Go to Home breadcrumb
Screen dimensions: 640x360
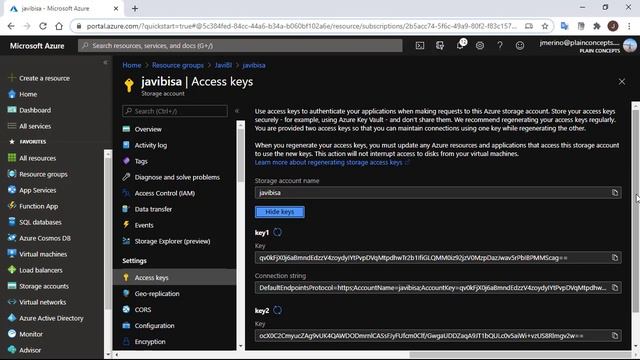tap(131, 65)
